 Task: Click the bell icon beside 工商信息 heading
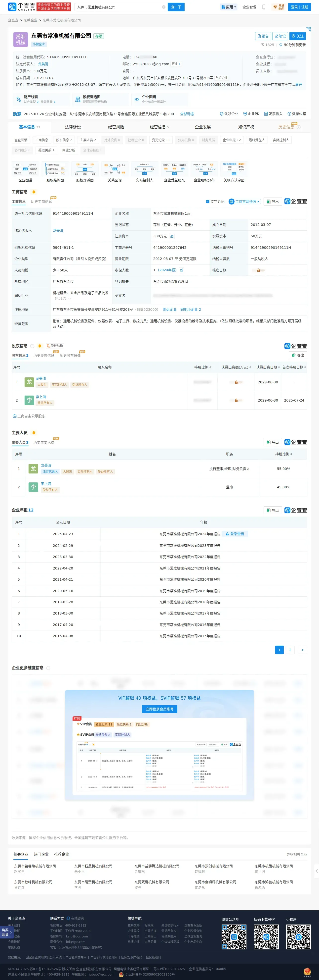(x=34, y=192)
